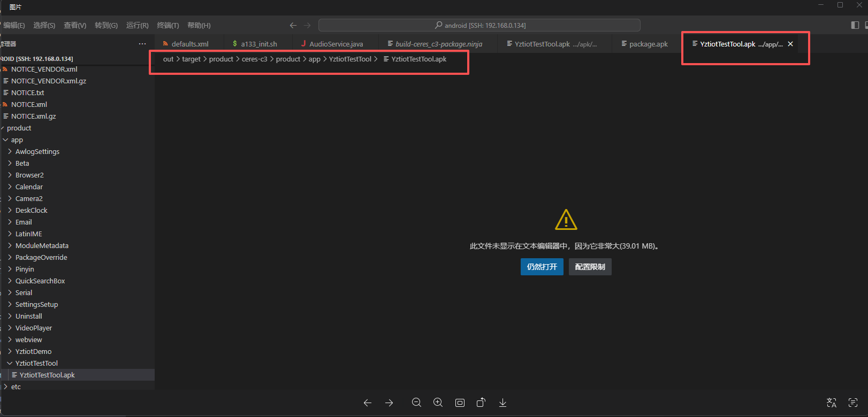The height and width of the screenshot is (417, 868).
Task: Click the android SSH command center search box
Action: tap(479, 25)
